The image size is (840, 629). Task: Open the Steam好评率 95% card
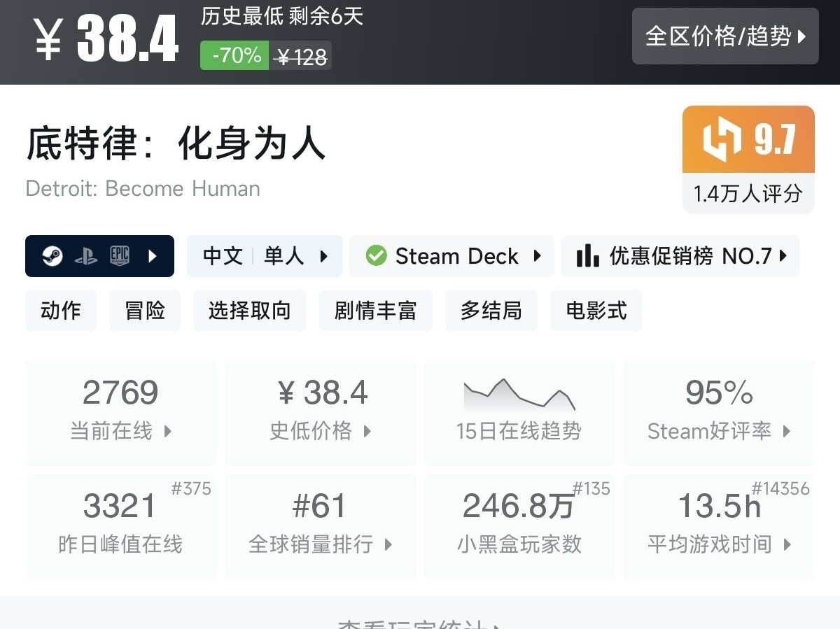(719, 414)
